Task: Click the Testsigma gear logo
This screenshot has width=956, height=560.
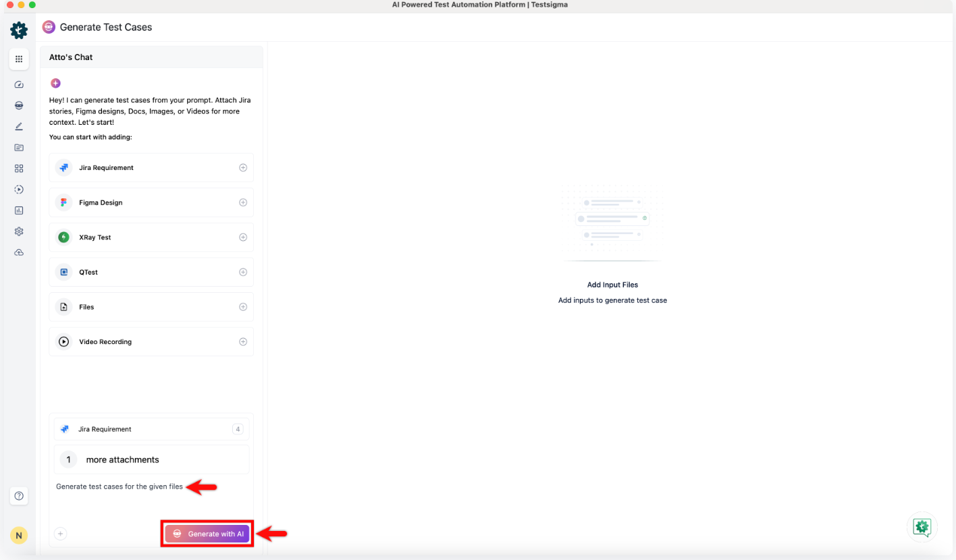Action: coord(19,30)
